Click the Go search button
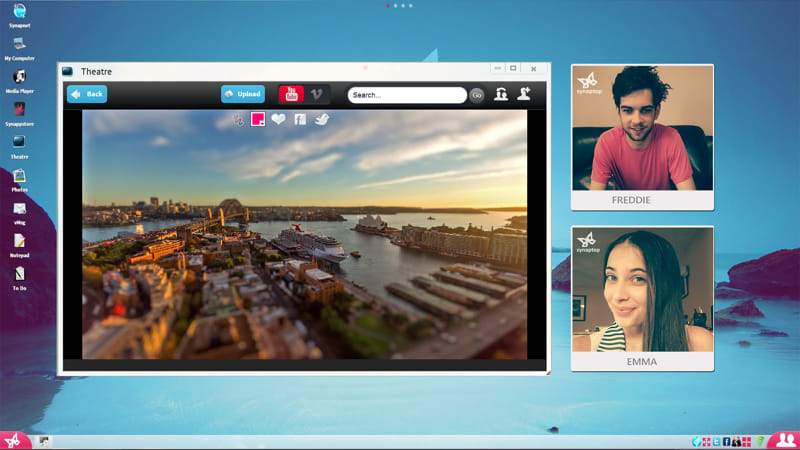800x450 pixels. tap(477, 95)
